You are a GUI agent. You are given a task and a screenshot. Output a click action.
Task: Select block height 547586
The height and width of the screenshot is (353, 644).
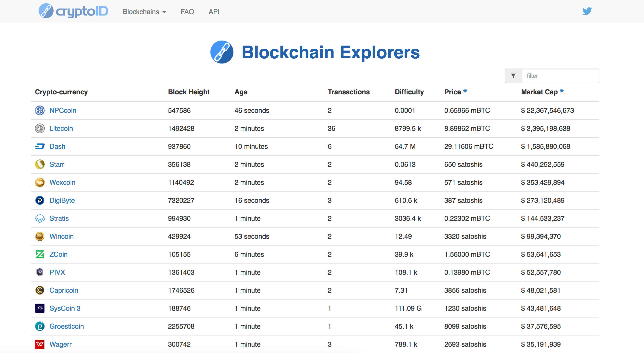coord(179,110)
